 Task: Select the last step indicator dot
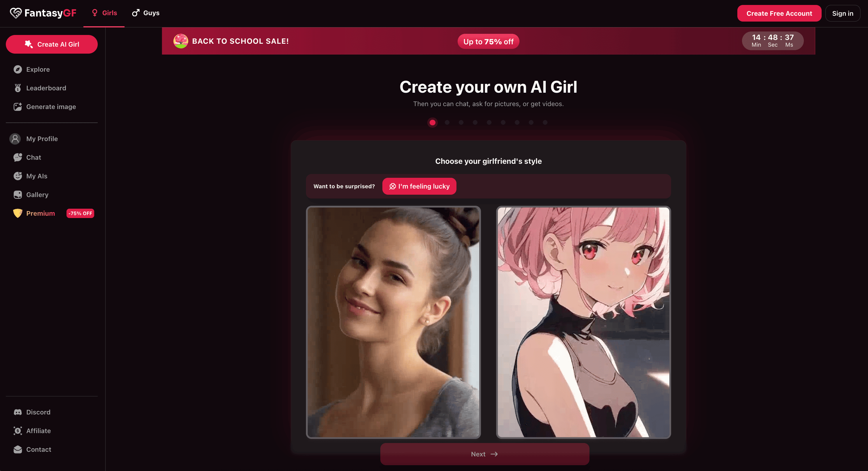(x=545, y=122)
